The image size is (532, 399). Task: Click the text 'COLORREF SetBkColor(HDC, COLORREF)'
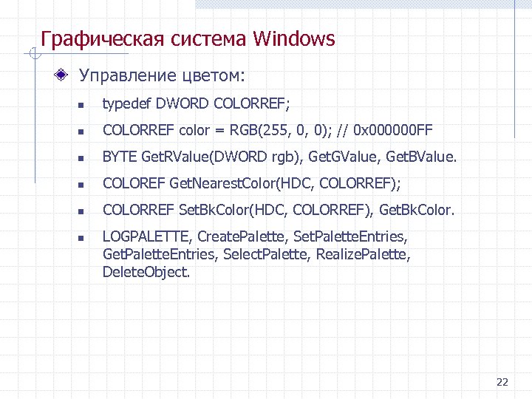coord(237,210)
